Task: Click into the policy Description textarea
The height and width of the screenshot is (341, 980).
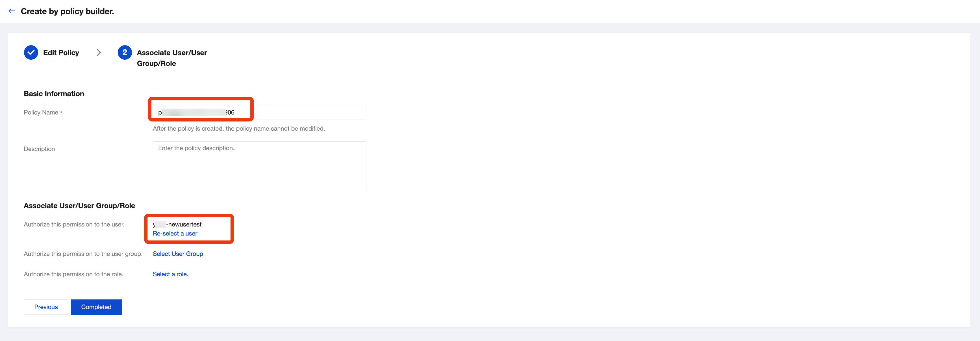Action: pos(259,167)
